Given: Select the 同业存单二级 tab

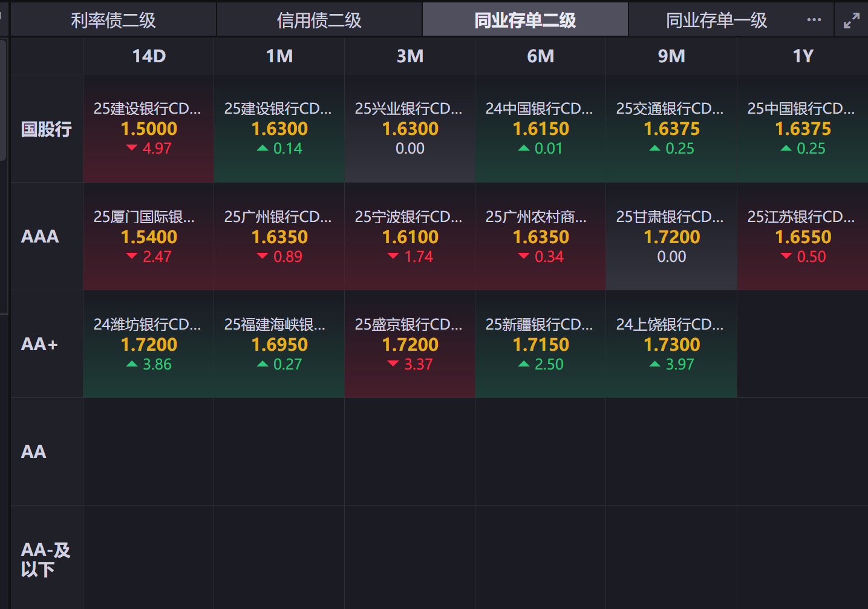Looking at the screenshot, I should tap(524, 21).
